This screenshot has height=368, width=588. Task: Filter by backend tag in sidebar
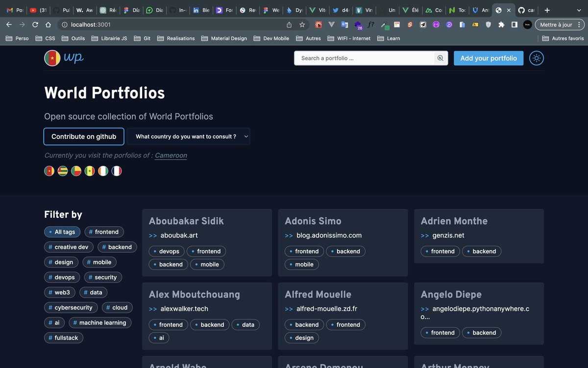click(117, 247)
